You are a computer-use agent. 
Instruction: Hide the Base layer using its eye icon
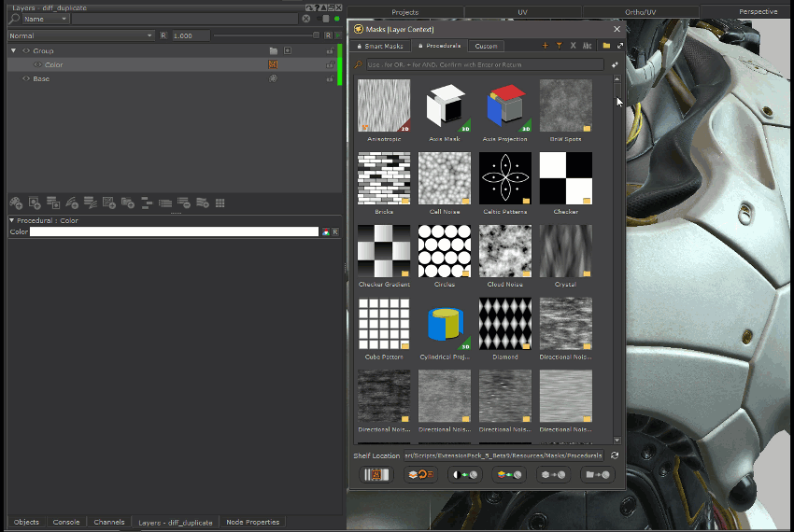click(x=26, y=79)
